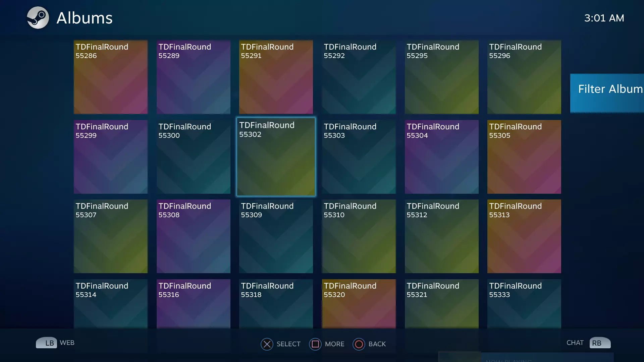
Task: Click the Steam logo icon
Action: pos(38,18)
